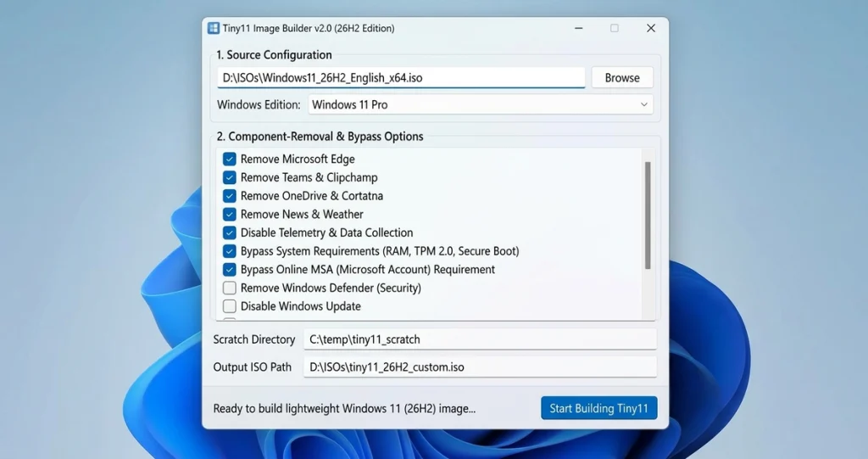Click the Scratch Directory field
This screenshot has width=868, height=459.
pos(480,339)
